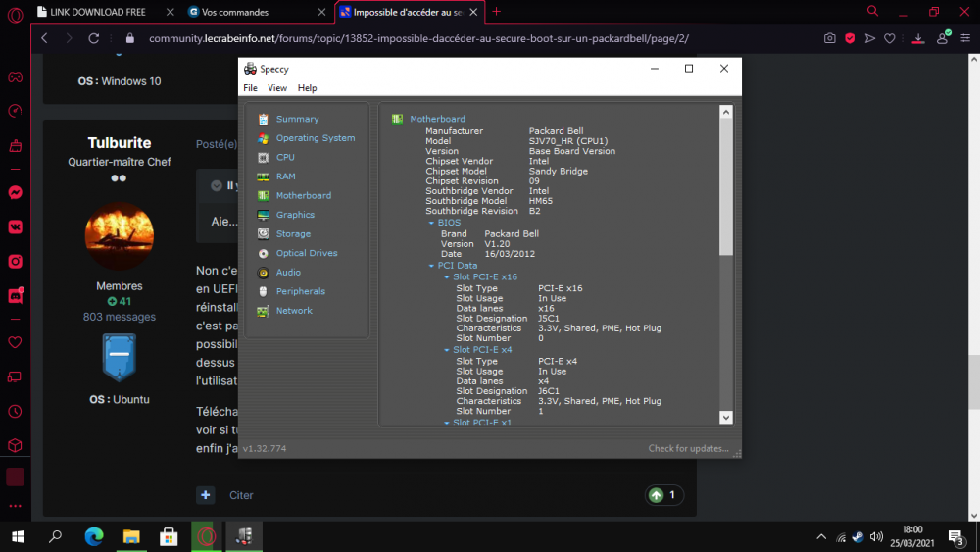The image size is (980, 552).
Task: Switch to LINK DOWNLOAD FREE tab
Action: click(97, 12)
